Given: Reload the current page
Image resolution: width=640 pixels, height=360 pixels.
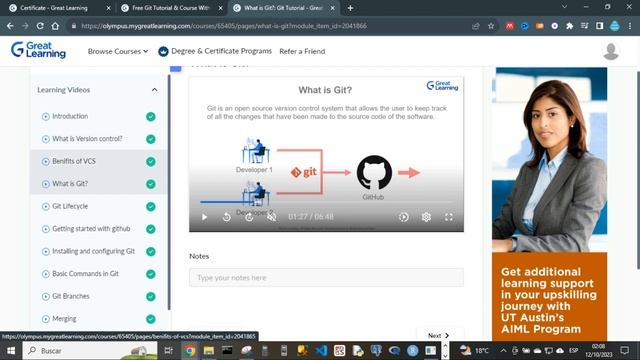Looking at the screenshot, I should point(40,26).
